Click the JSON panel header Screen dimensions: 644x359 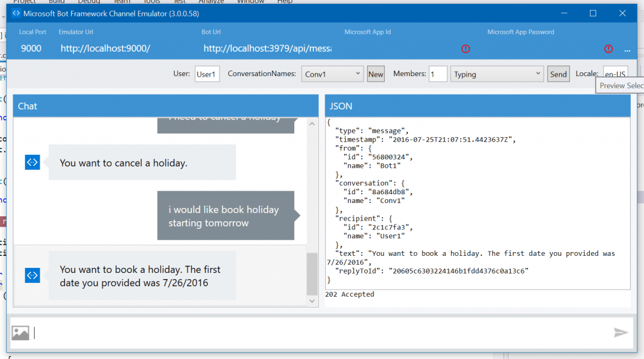[x=478, y=106]
